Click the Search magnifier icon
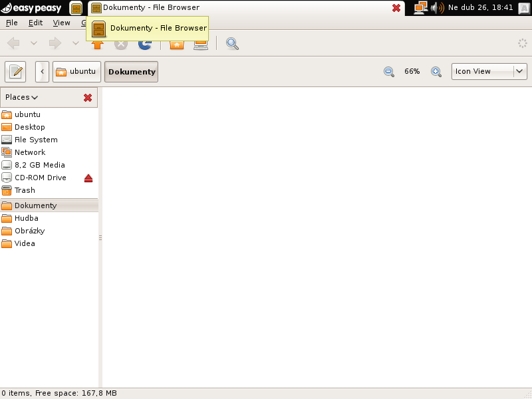This screenshot has height=399, width=532. coord(232,43)
